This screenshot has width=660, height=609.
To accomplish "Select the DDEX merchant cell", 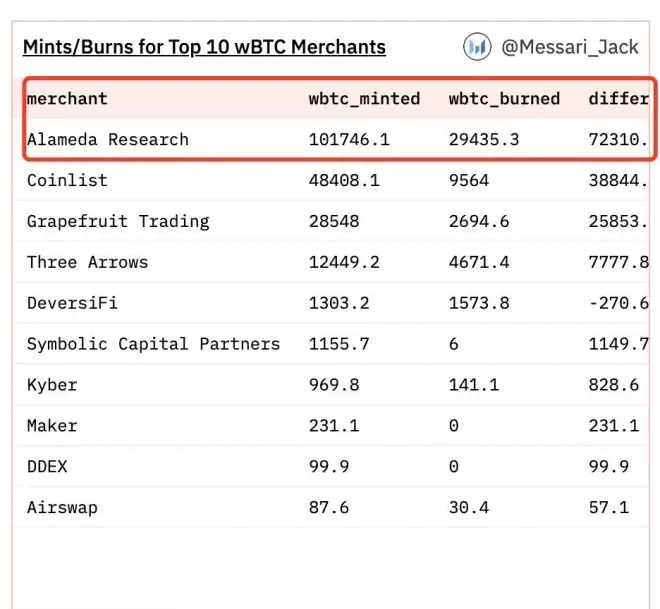I will pos(47,467).
